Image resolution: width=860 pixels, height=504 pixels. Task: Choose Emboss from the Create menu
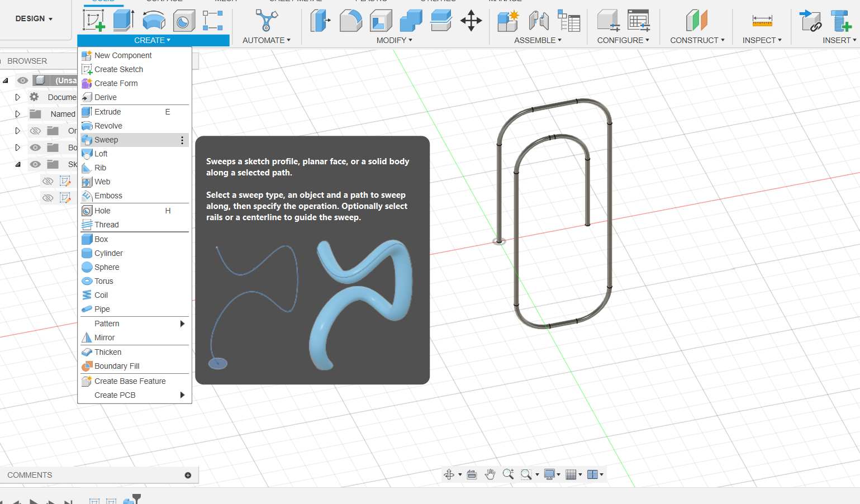coord(135,196)
